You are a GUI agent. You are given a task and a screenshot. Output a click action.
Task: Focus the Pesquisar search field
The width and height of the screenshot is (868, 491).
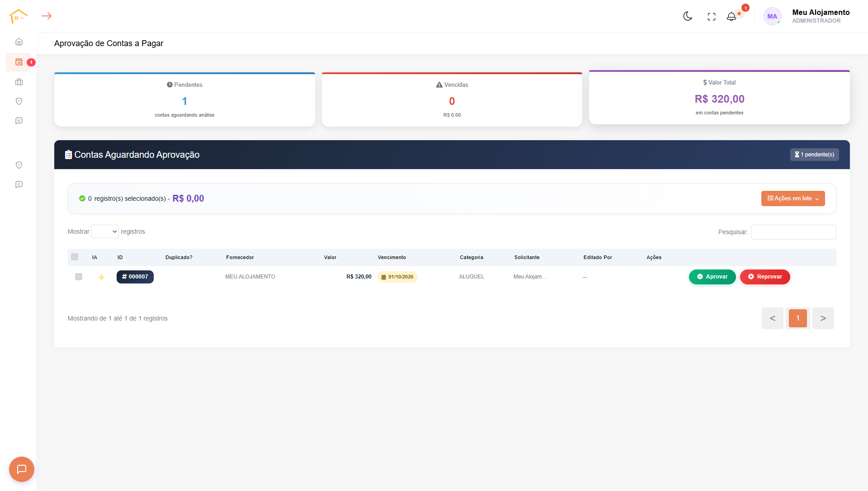794,232
